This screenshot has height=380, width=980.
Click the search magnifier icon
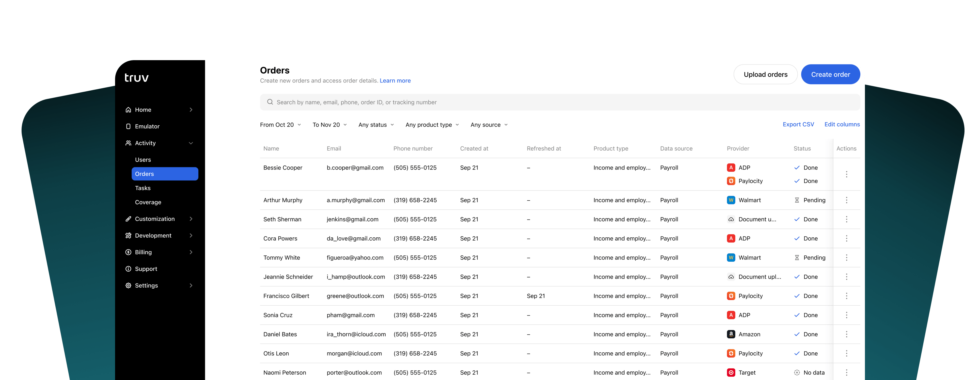(270, 102)
